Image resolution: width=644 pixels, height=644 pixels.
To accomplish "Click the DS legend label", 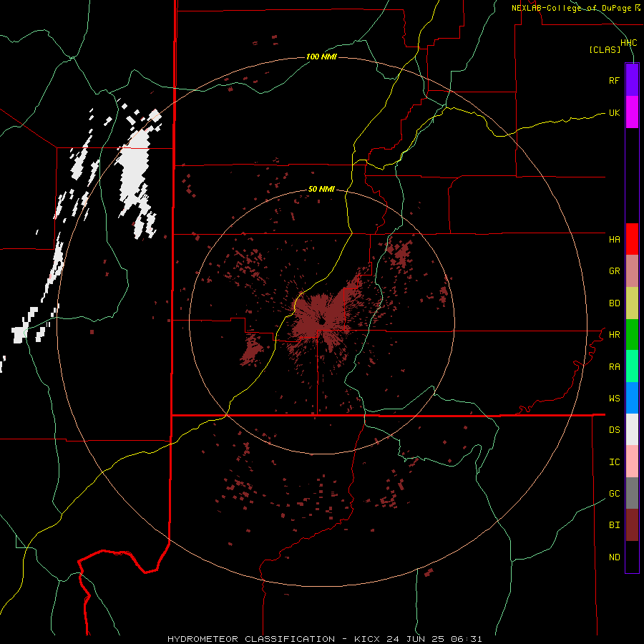I will click(614, 429).
